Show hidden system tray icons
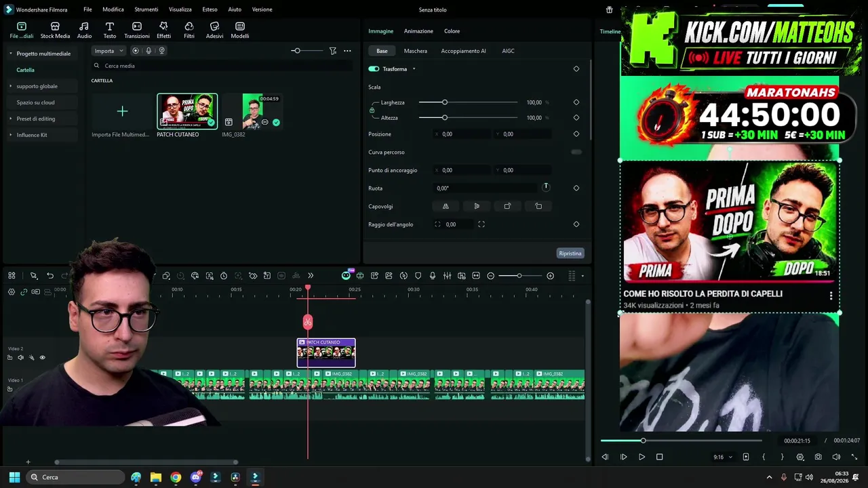This screenshot has width=868, height=488. [x=769, y=477]
